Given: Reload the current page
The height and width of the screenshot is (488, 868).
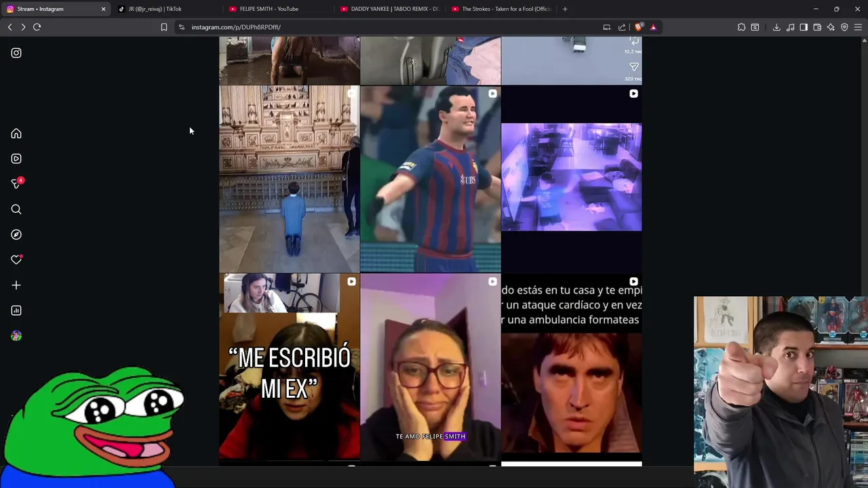Looking at the screenshot, I should pyautogui.click(x=37, y=27).
